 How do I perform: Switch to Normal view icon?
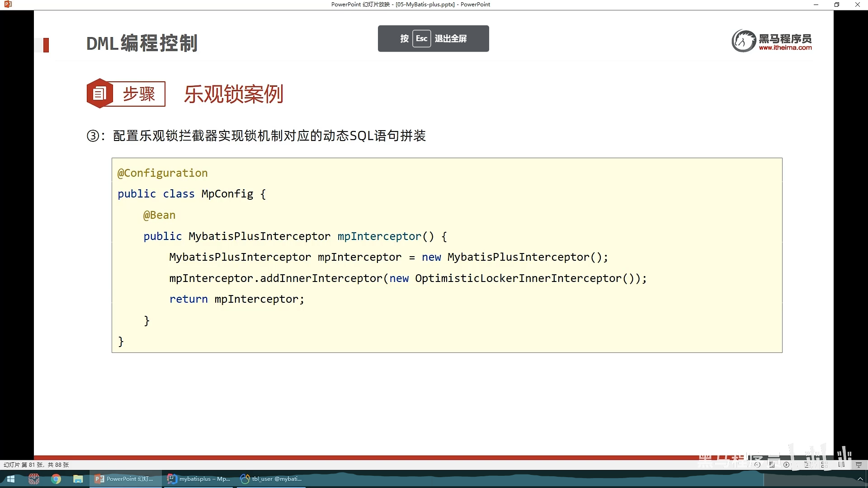pyautogui.click(x=807, y=465)
